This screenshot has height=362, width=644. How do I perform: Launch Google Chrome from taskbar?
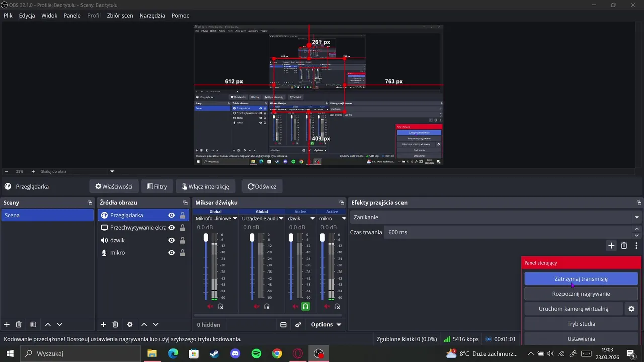pyautogui.click(x=277, y=354)
